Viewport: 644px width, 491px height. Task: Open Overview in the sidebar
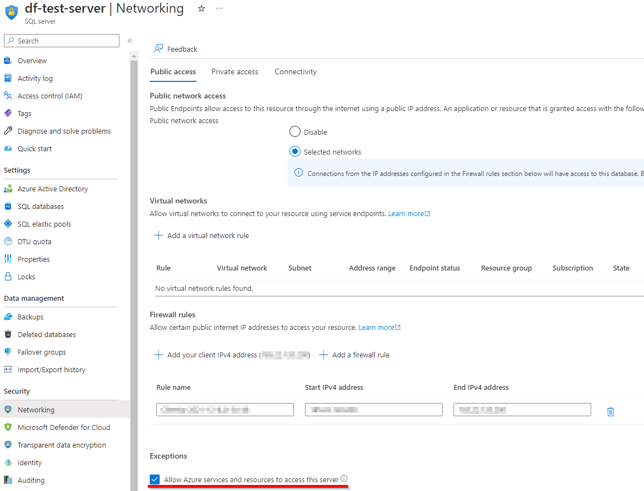32,60
